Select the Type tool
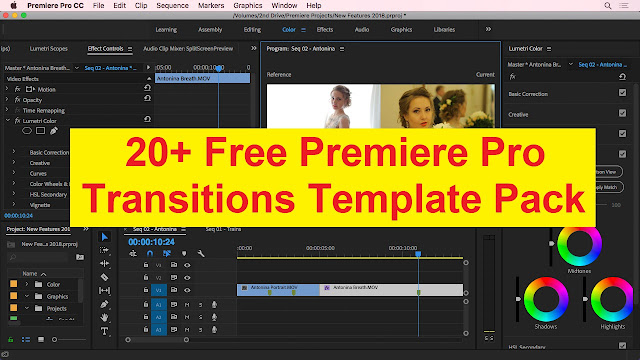The width and height of the screenshot is (640, 360). [x=104, y=331]
